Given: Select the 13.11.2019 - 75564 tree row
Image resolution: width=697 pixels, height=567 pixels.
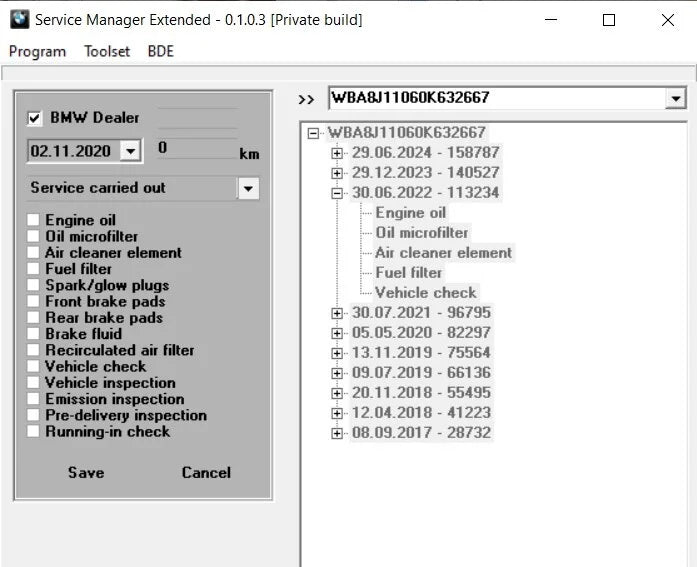Looking at the screenshot, I should tap(421, 353).
